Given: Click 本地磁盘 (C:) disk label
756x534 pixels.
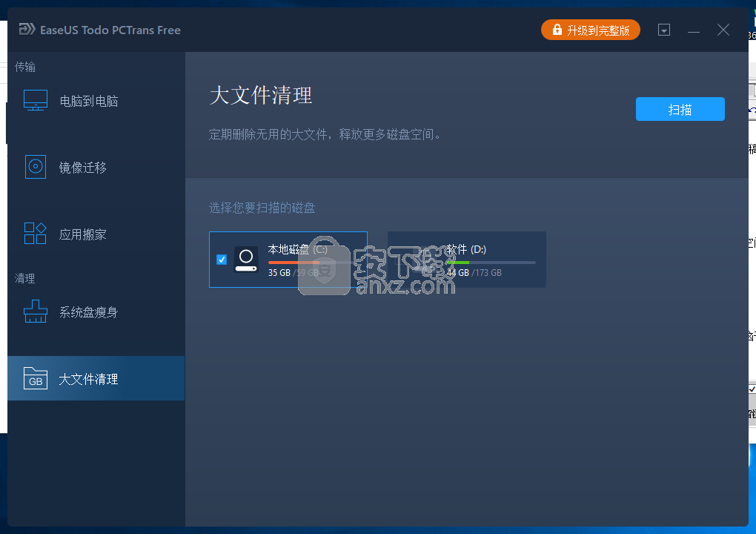Looking at the screenshot, I should [x=297, y=249].
